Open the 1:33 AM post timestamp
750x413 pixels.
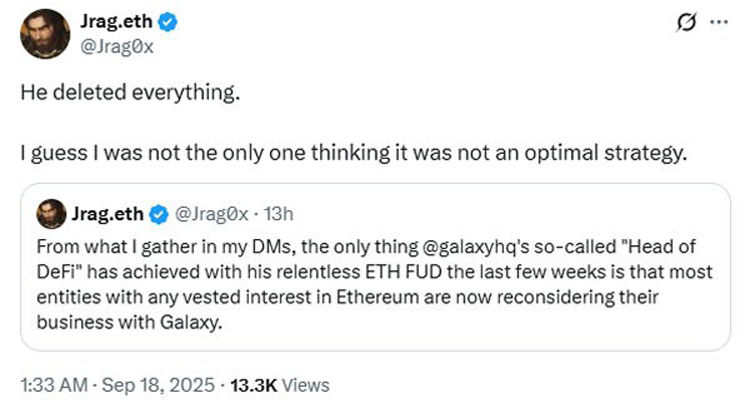(x=52, y=384)
